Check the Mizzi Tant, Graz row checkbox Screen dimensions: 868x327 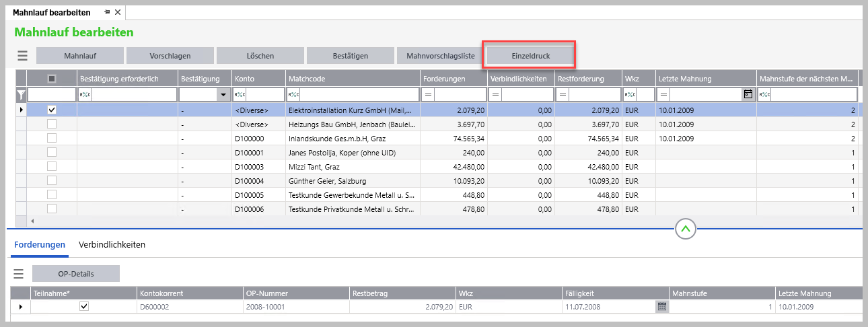52,166
